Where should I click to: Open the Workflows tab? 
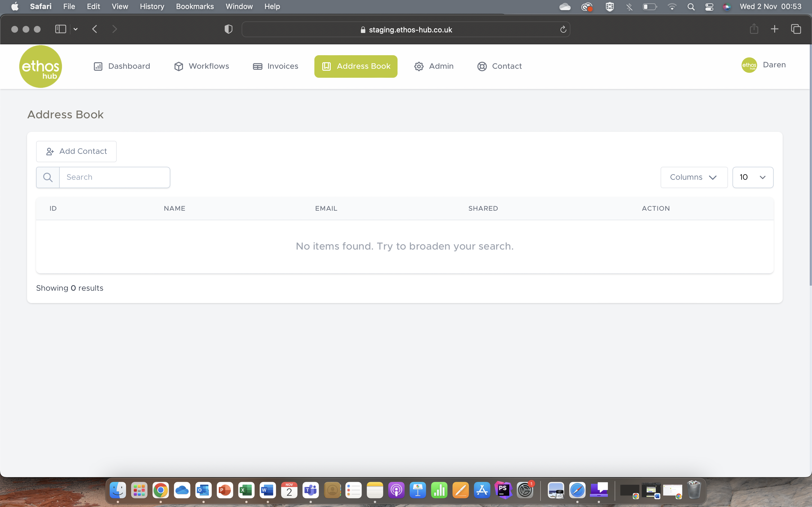201,66
